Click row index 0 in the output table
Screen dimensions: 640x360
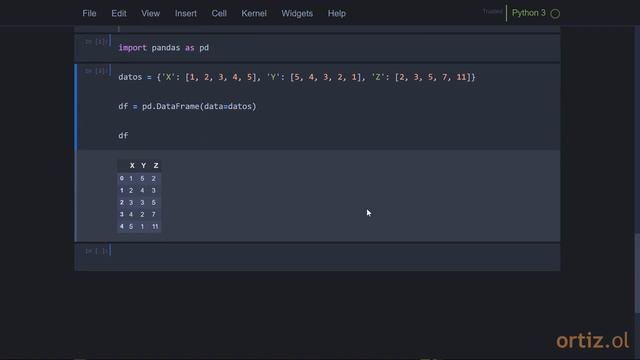(x=122, y=178)
